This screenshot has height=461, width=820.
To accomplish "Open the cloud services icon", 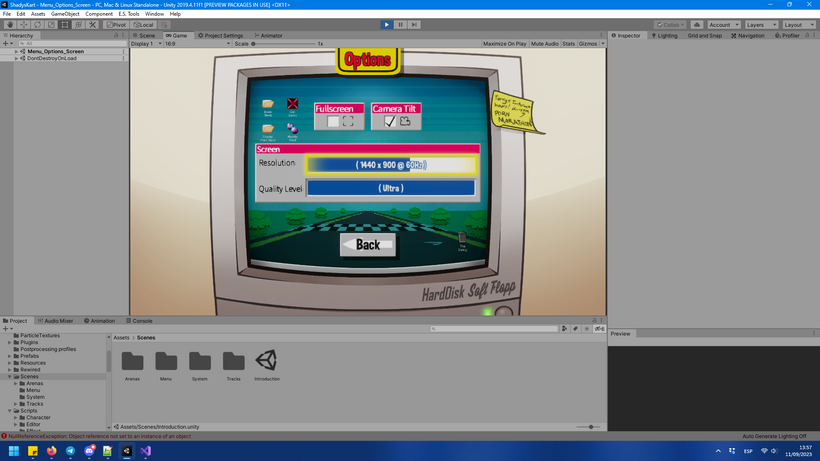I will (x=697, y=25).
